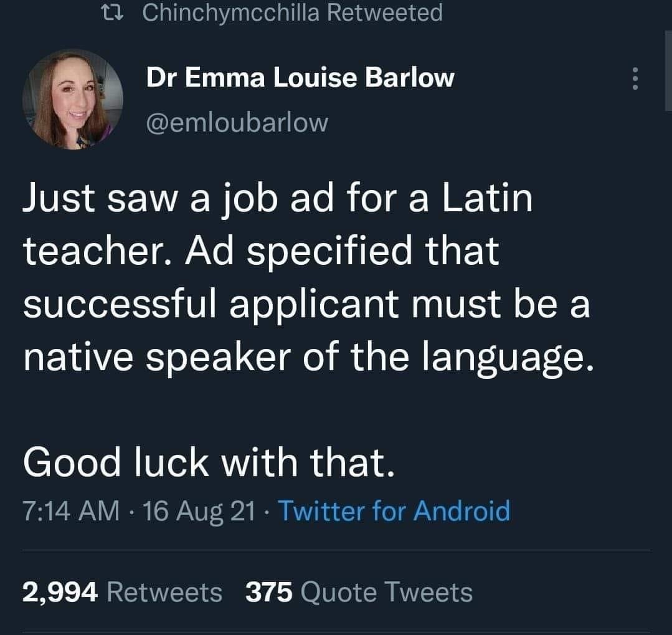The height and width of the screenshot is (635, 672).
Task: Click the 16 Aug 21 date
Action: coord(199,511)
